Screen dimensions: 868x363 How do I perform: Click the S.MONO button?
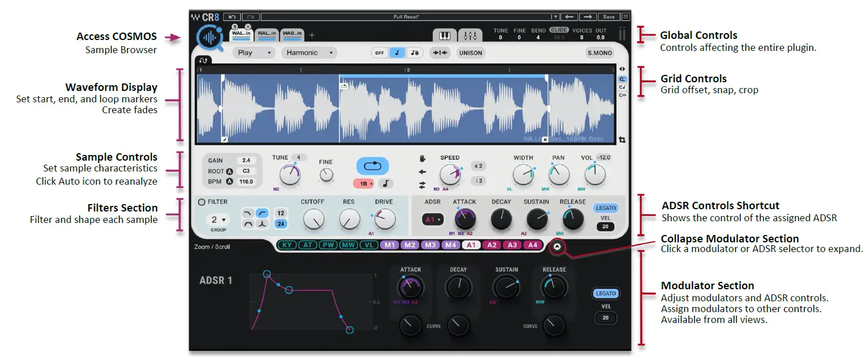[599, 53]
